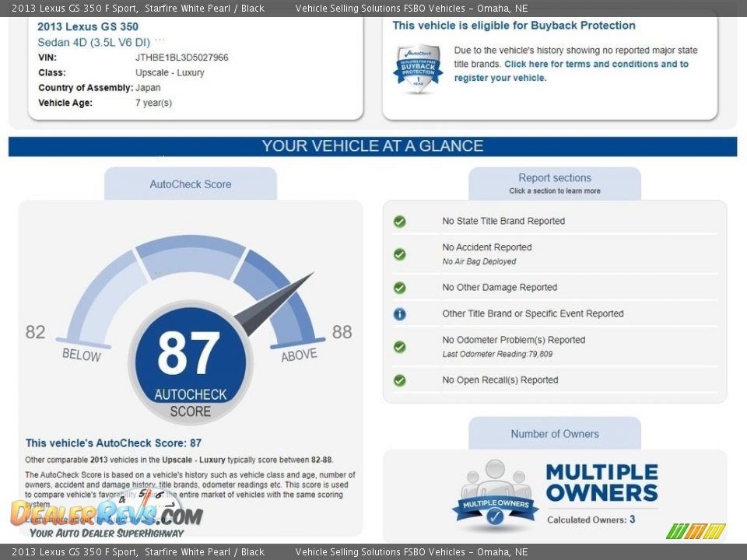
Task: Click the ABOVE gauge label
Action: pyautogui.click(x=299, y=355)
